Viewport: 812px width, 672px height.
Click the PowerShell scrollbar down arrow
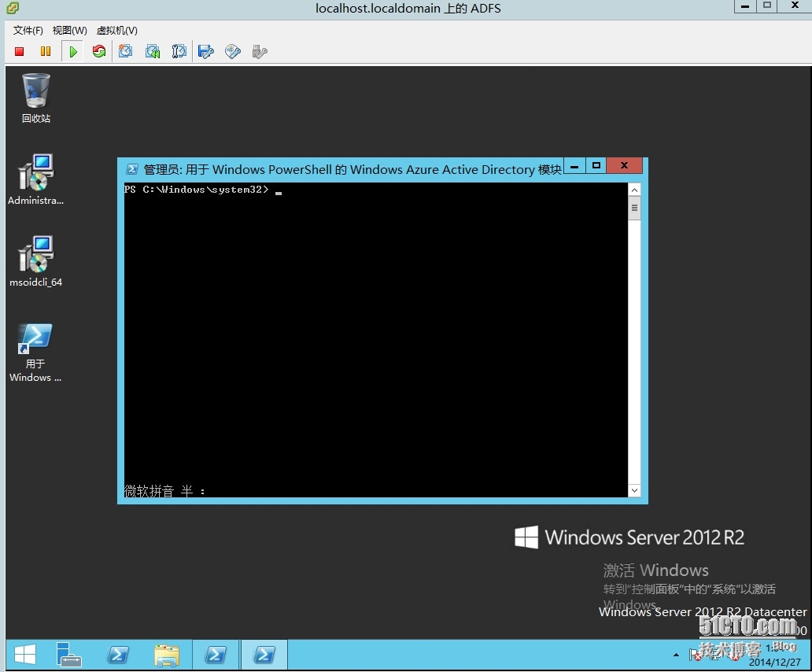(x=634, y=489)
